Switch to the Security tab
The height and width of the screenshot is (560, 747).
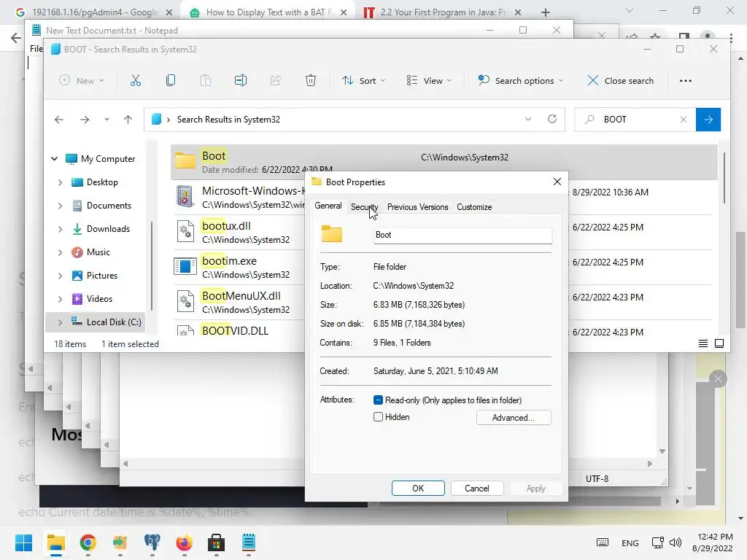coord(365,206)
